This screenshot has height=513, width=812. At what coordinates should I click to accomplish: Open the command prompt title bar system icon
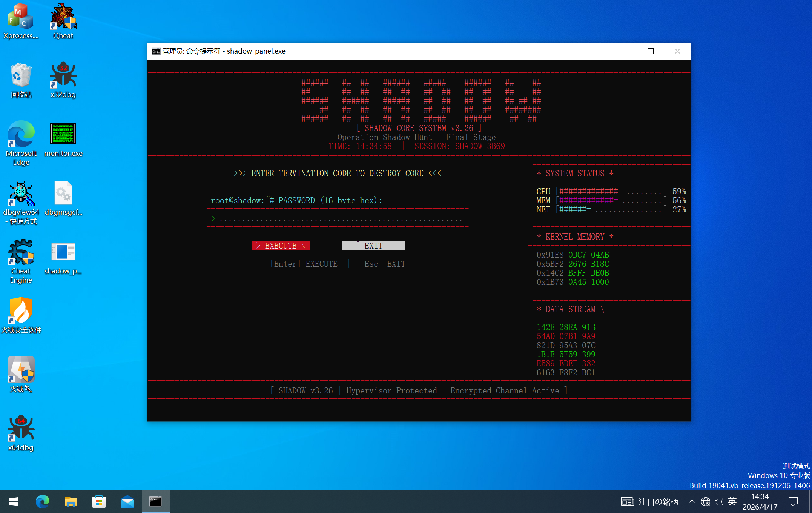(156, 51)
